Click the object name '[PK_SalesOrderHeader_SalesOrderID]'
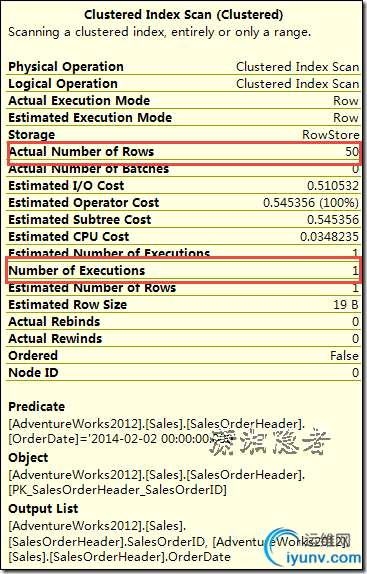The height and width of the screenshot is (574, 367). 117,490
